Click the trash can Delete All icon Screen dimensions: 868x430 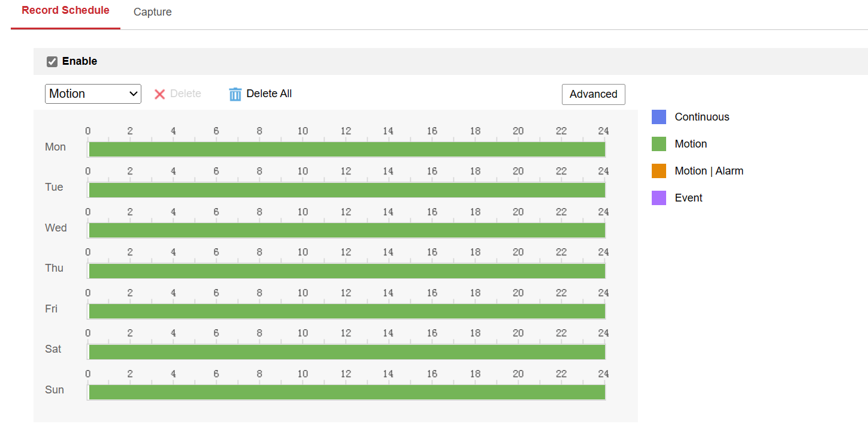pyautogui.click(x=235, y=94)
